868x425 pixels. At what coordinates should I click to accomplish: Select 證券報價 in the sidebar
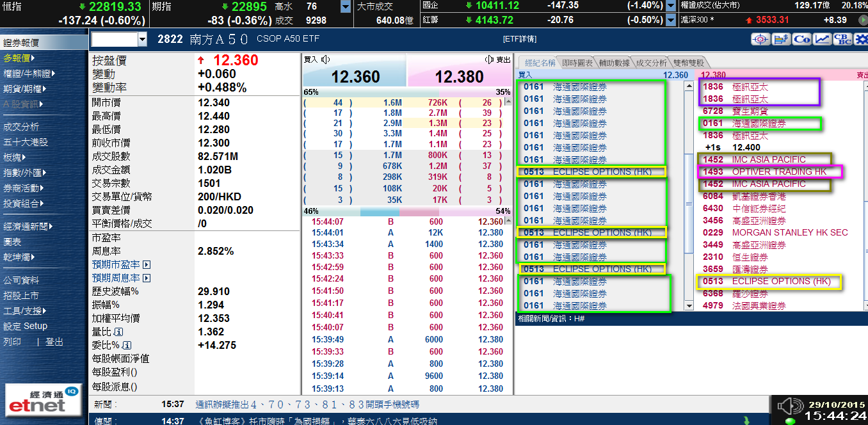click(44, 43)
